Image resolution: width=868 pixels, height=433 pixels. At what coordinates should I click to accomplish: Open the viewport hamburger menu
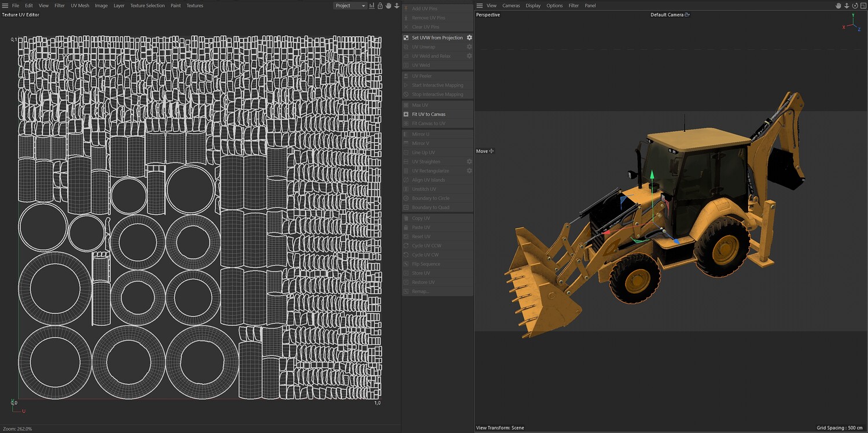pyautogui.click(x=479, y=6)
